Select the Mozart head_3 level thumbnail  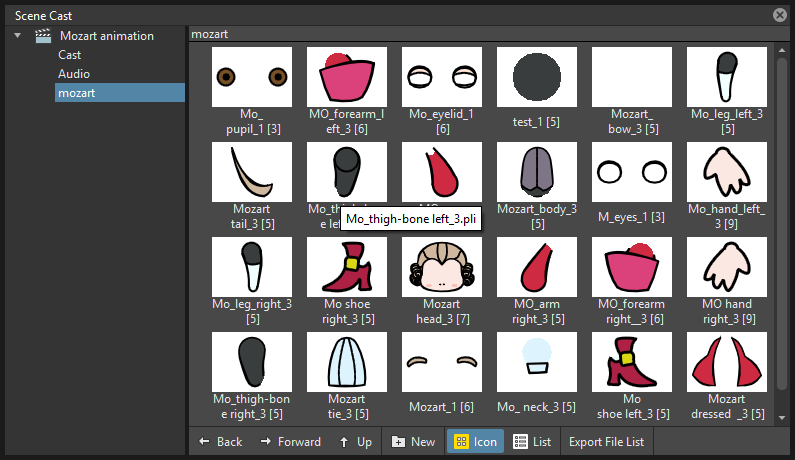click(442, 267)
